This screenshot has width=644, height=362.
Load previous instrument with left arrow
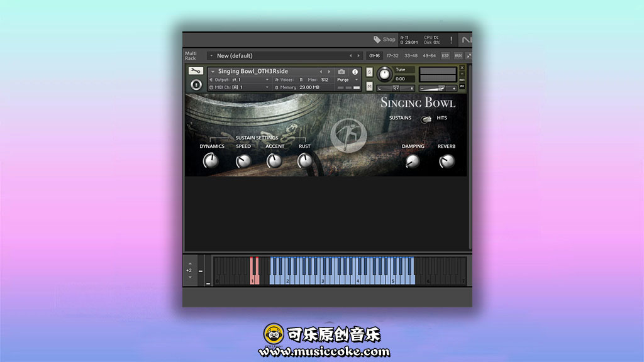coord(321,72)
